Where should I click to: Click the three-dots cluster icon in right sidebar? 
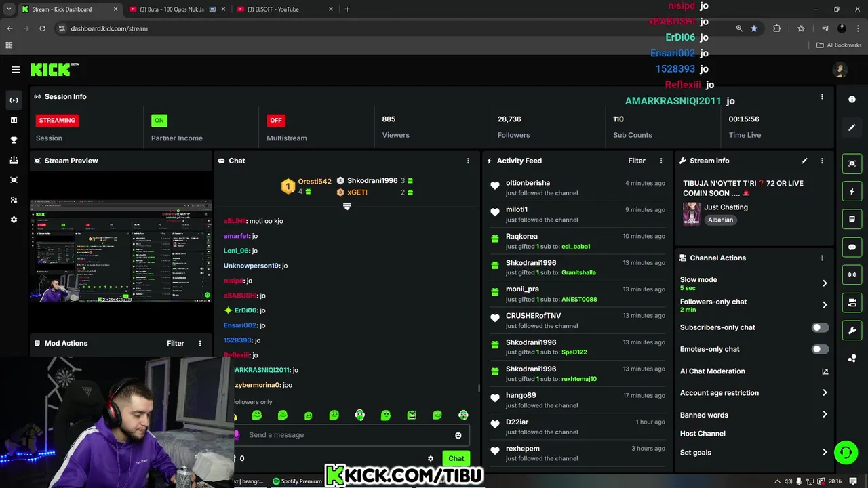pos(852,359)
